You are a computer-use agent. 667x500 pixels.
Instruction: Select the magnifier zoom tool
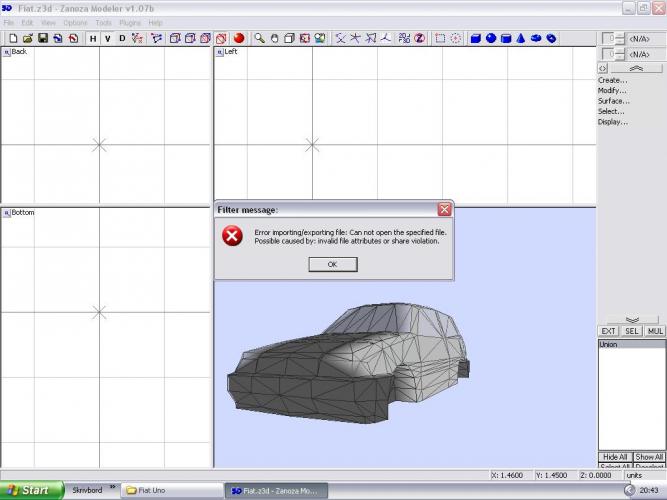point(259,38)
